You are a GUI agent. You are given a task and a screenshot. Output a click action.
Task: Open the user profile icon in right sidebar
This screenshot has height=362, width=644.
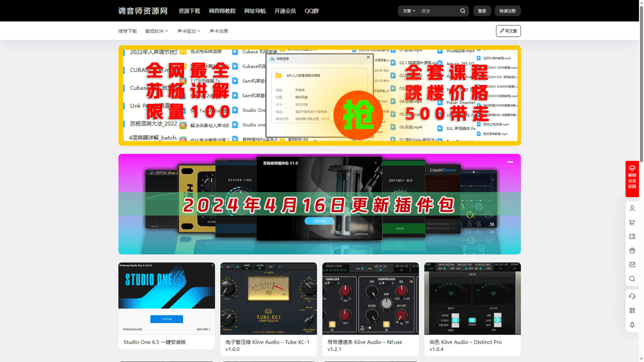632,208
